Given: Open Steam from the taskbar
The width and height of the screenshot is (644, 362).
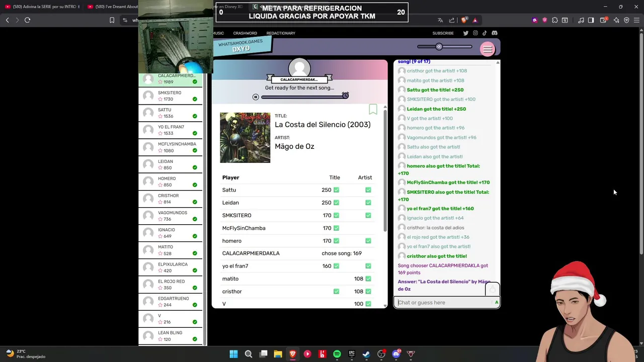Looking at the screenshot, I should pyautogui.click(x=366, y=354).
